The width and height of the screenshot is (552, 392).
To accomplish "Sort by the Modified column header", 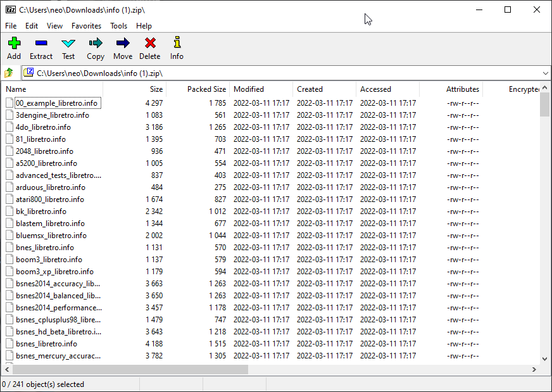I will point(249,89).
